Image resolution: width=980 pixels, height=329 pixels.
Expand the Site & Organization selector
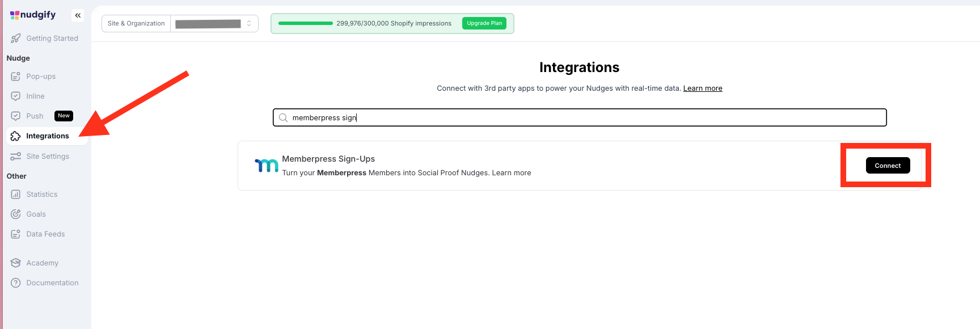(214, 23)
